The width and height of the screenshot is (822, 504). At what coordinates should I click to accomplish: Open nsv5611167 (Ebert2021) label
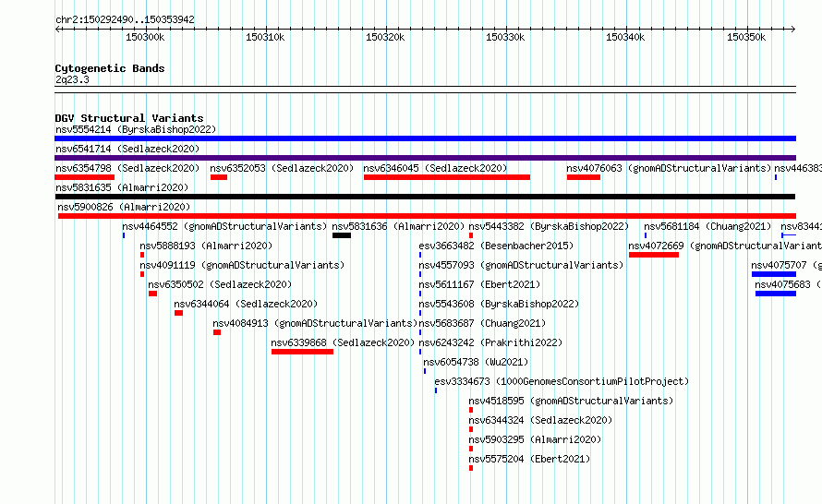[479, 284]
